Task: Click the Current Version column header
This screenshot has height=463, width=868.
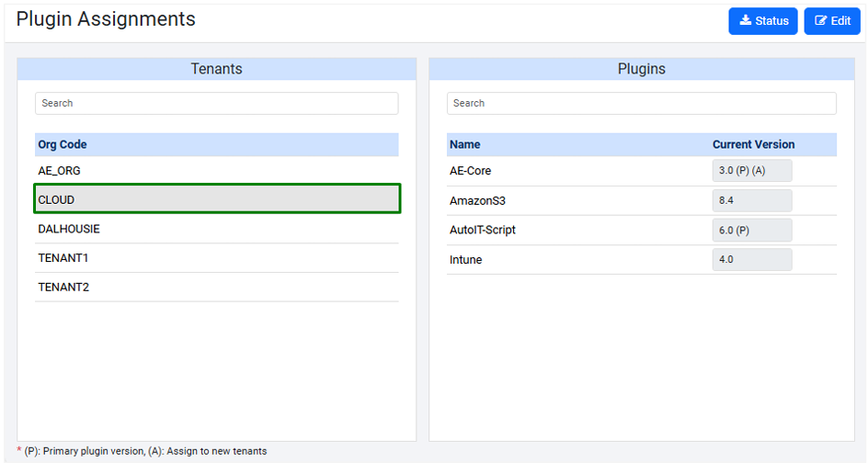Action: [x=753, y=144]
